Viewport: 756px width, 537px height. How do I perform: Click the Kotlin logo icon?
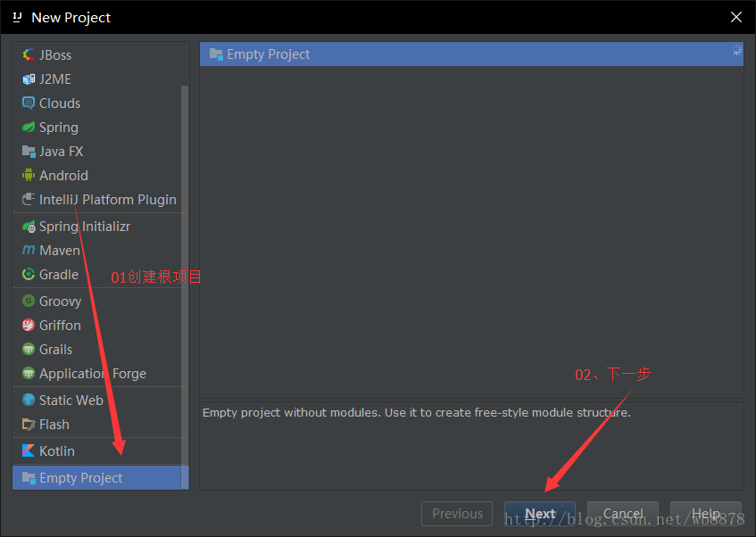[29, 450]
